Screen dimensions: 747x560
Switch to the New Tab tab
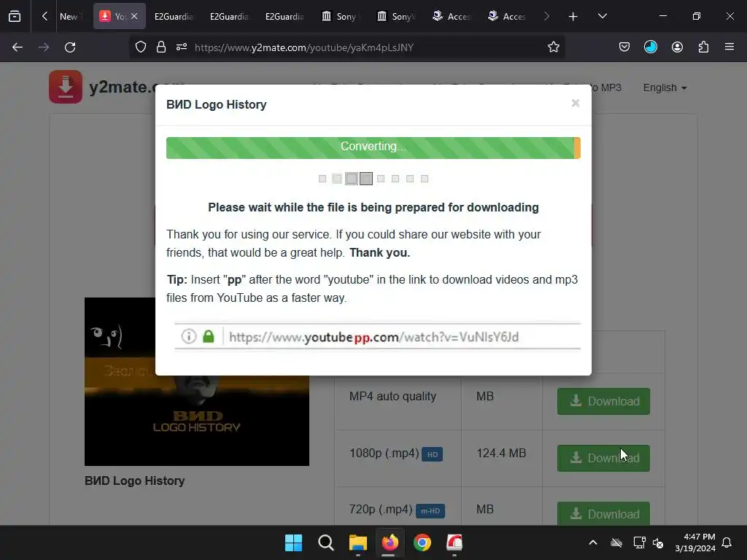click(71, 16)
